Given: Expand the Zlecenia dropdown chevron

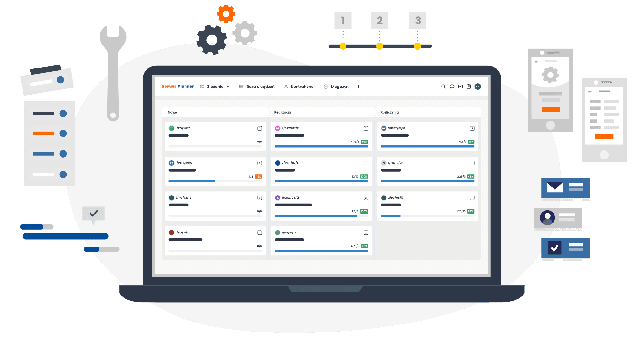Looking at the screenshot, I should point(228,87).
